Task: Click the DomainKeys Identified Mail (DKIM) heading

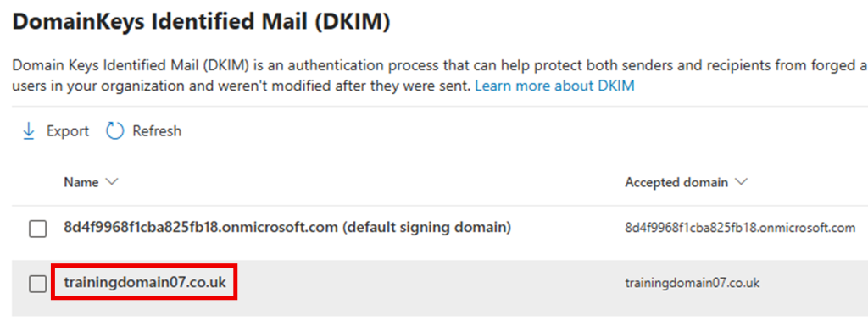Action: 202,21
